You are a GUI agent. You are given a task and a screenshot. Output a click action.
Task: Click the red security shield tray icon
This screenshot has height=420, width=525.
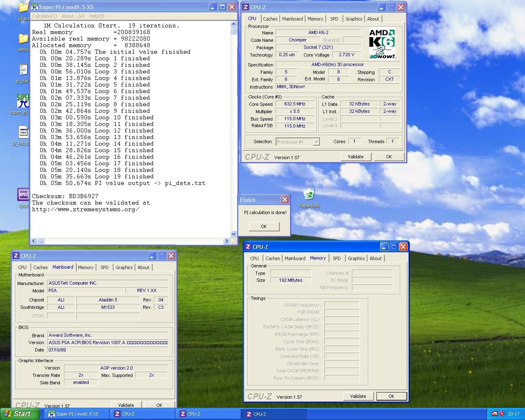502,414
